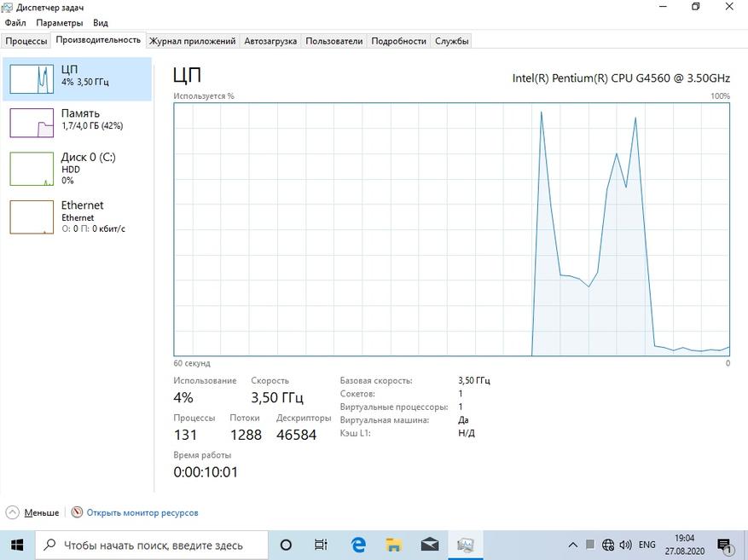Open the notification center icon
This screenshot has height=560, width=748.
[725, 546]
